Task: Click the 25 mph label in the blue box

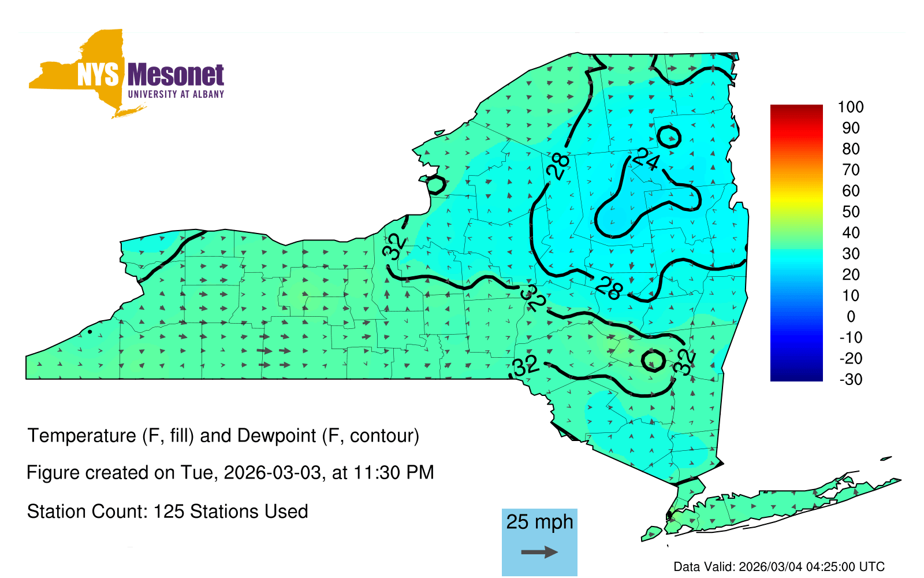Action: point(539,522)
